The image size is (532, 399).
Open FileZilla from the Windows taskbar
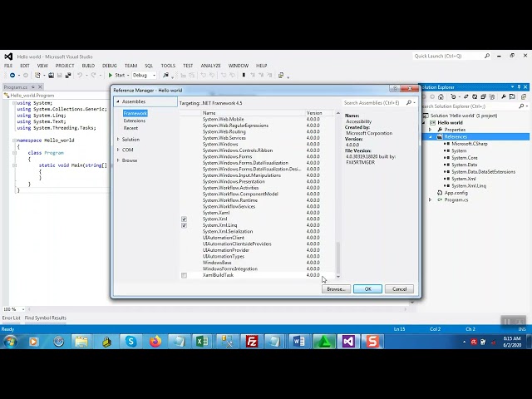pyautogui.click(x=252, y=342)
